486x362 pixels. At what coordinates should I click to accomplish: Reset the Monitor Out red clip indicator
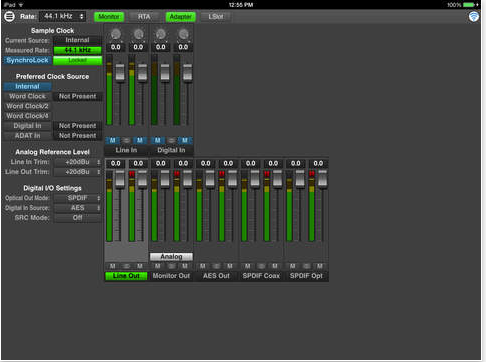(177, 174)
